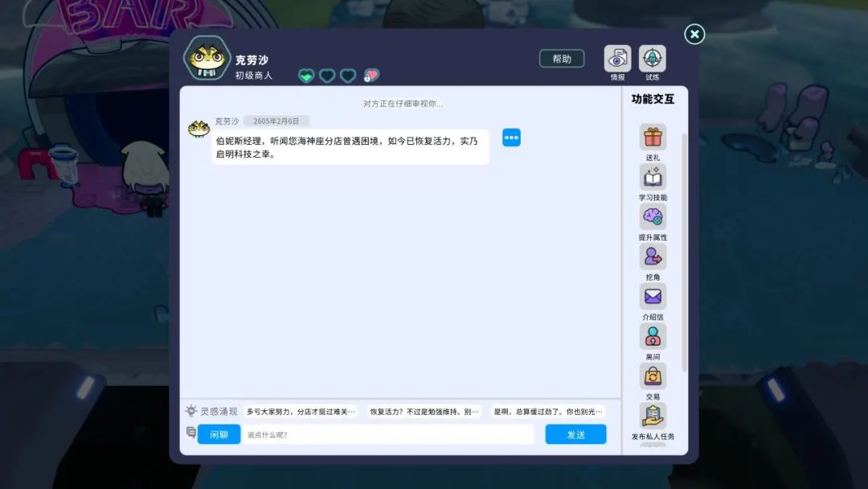Click the 帮助 help button
This screenshot has height=489, width=868.
[562, 59]
